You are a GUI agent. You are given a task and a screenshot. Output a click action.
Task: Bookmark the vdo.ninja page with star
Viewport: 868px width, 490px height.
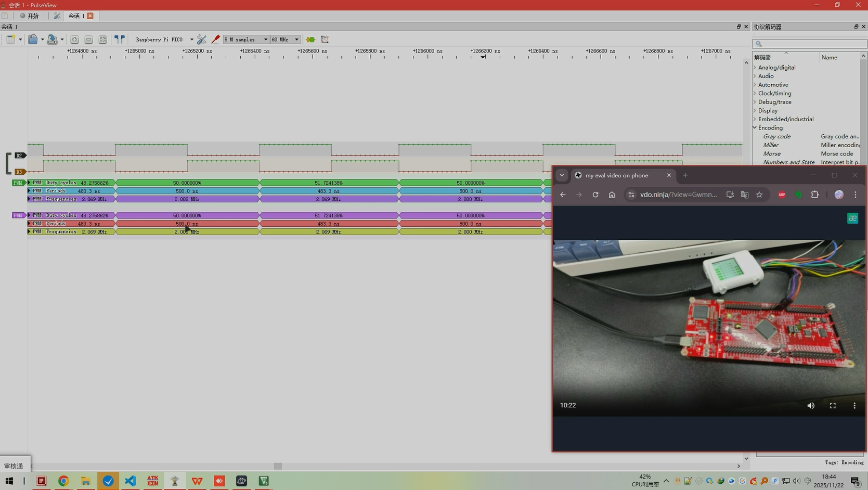759,195
